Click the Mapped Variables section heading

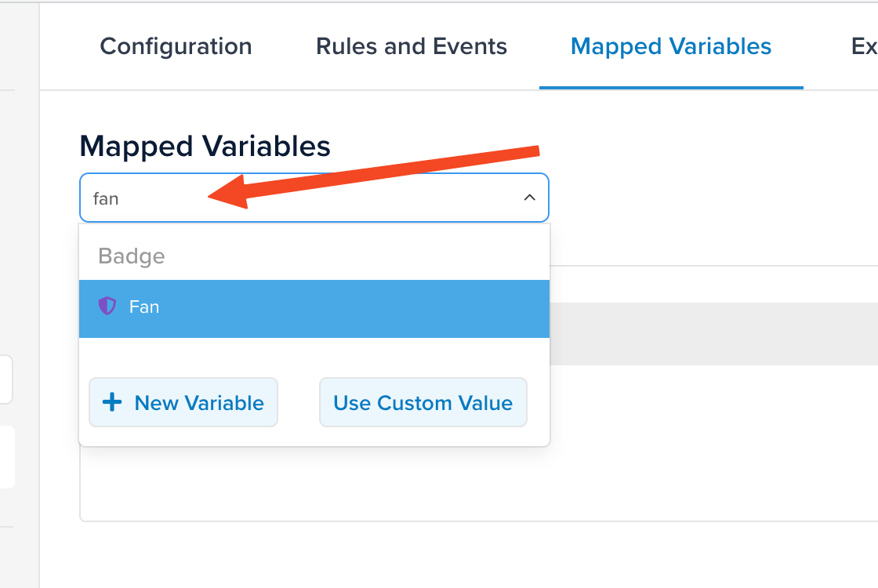point(205,146)
